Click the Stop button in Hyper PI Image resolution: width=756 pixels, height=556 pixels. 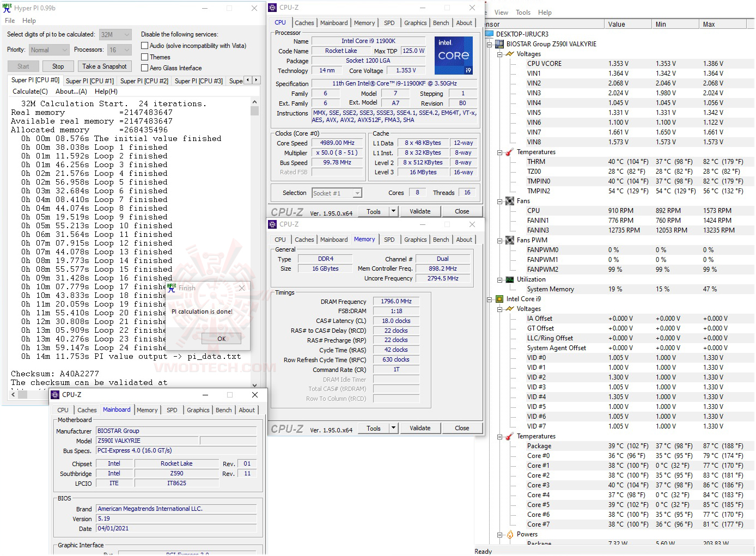click(58, 66)
